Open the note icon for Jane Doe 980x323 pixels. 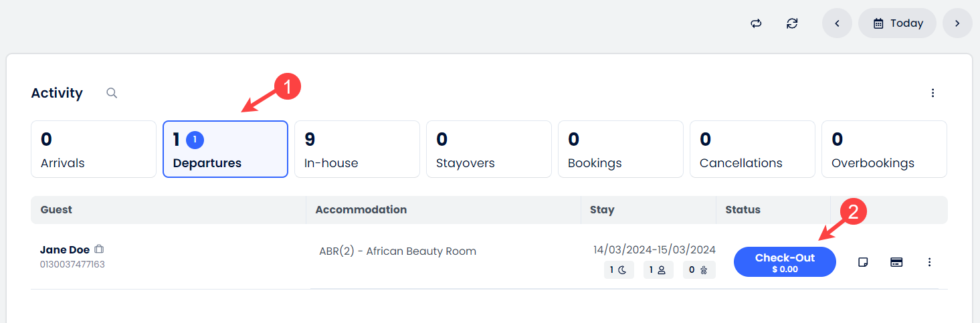tap(863, 262)
